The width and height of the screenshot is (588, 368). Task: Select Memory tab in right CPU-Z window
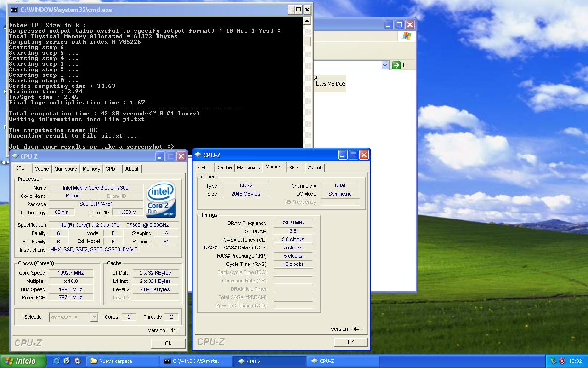tap(274, 167)
